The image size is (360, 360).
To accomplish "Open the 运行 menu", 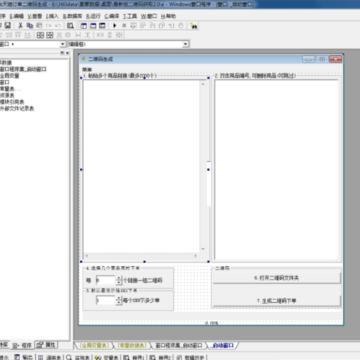I will point(93,16).
